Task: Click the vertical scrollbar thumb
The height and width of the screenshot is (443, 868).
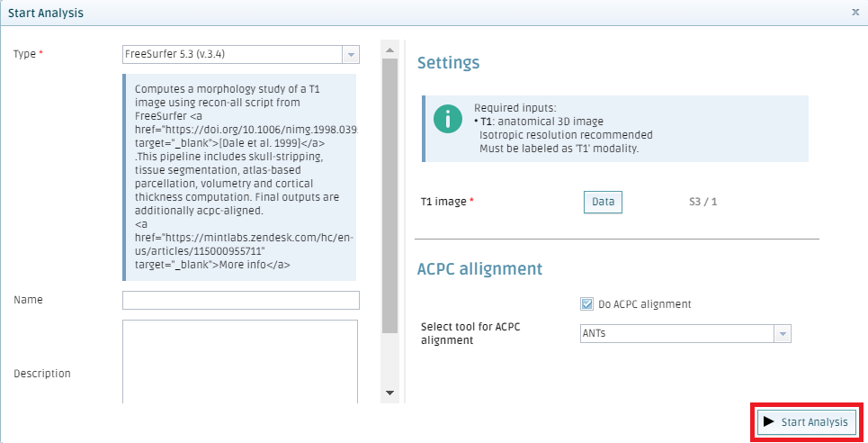Action: tap(389, 195)
